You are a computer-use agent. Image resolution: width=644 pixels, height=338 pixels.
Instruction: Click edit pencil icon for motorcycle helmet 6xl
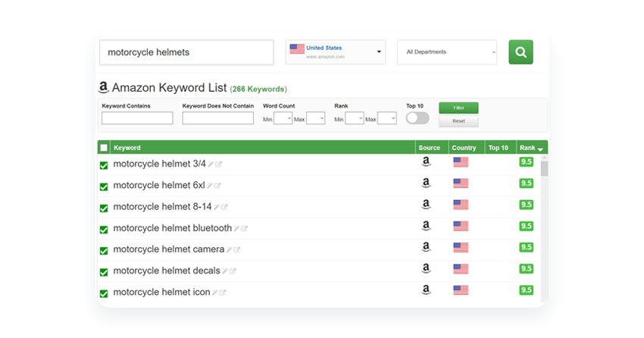(x=209, y=186)
